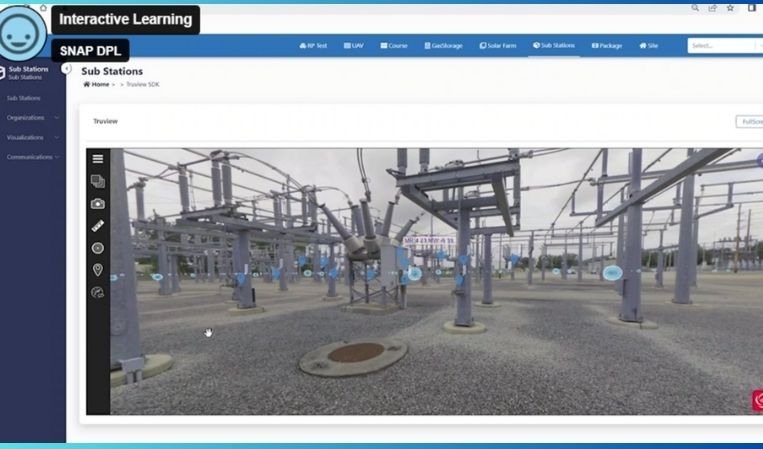
Task: Expand the Communications sidebar section
Action: (32, 157)
